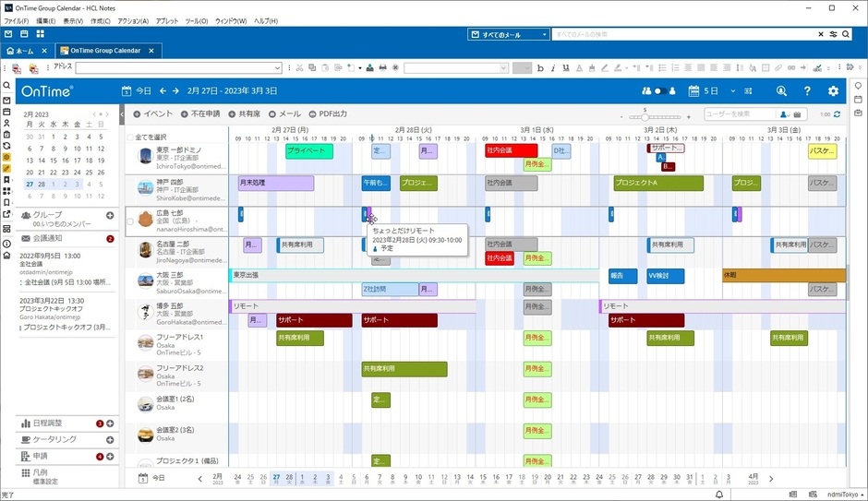Open the right sidebar calendar panel icon
Viewport: 868px width, 501px height.
[858, 100]
